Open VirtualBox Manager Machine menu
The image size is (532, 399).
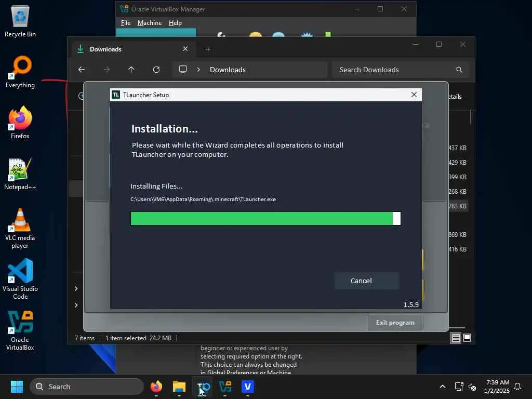150,23
